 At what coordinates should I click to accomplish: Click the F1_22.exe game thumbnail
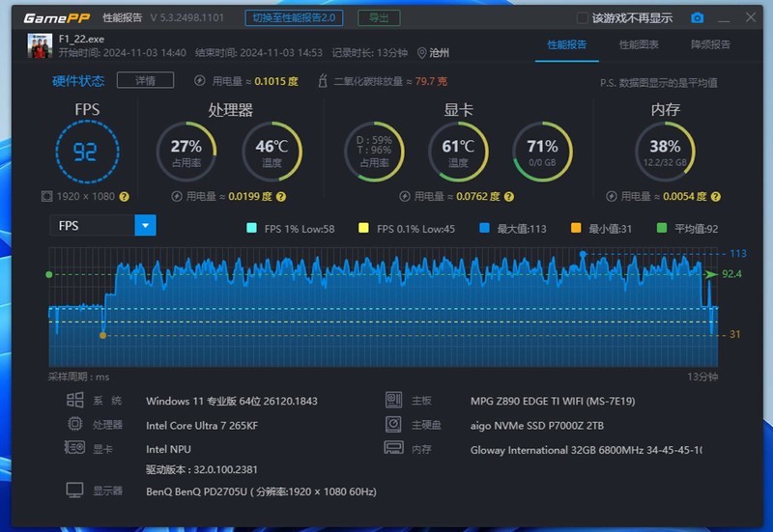pyautogui.click(x=40, y=45)
